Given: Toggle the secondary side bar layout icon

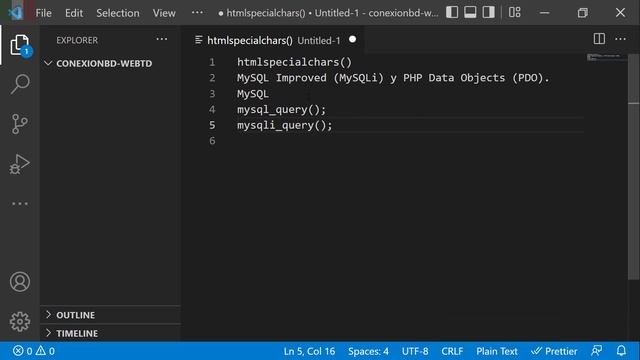Looking at the screenshot, I should (489, 12).
